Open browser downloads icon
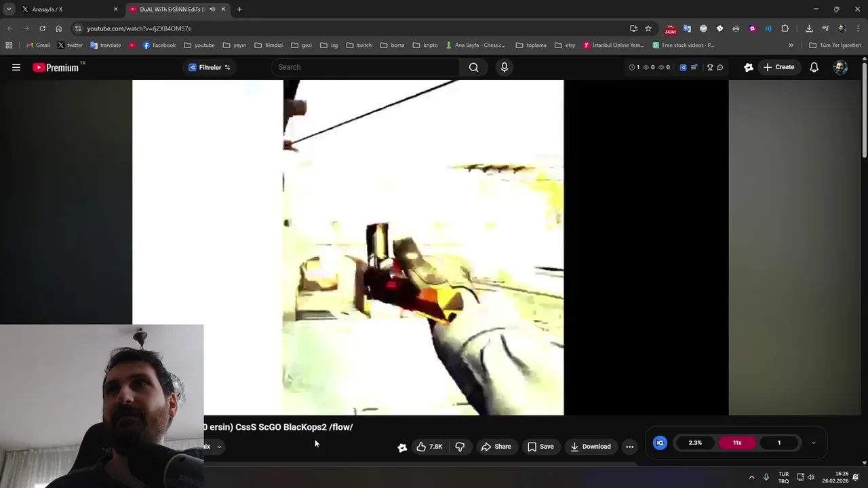Image resolution: width=868 pixels, height=488 pixels. coord(809,28)
